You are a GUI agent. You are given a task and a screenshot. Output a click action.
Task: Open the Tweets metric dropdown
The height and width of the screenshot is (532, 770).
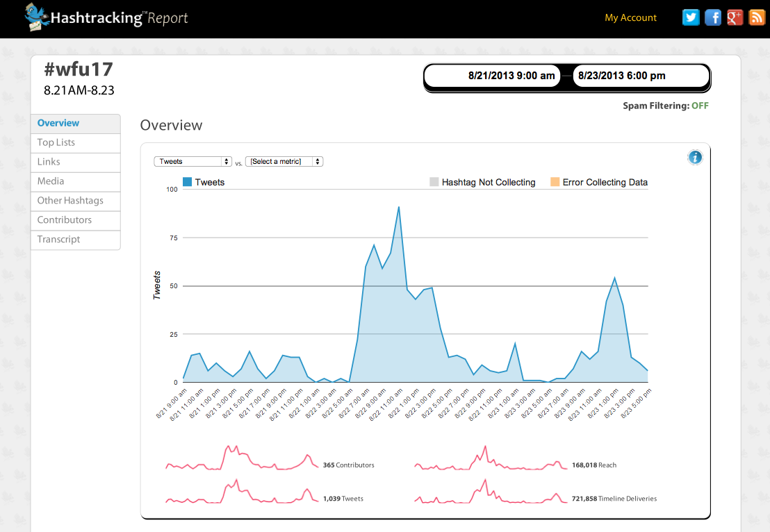click(x=192, y=161)
